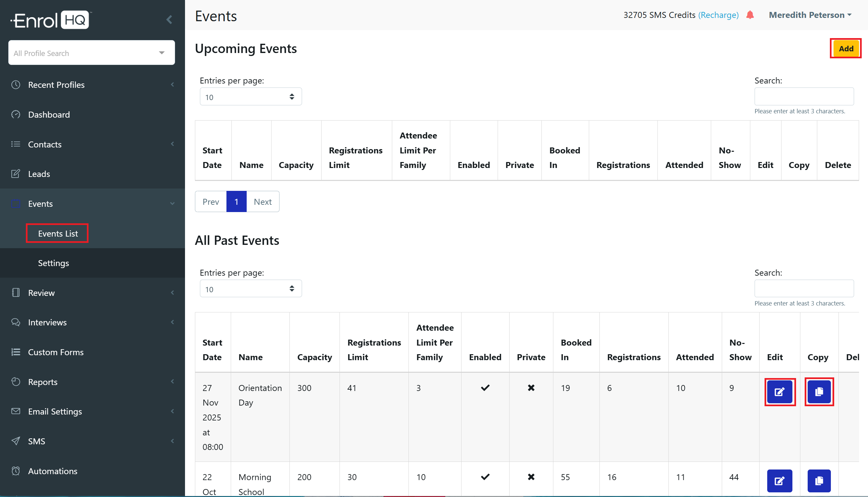
Task: Click the copy icon for Orientation Day
Action: (x=819, y=392)
